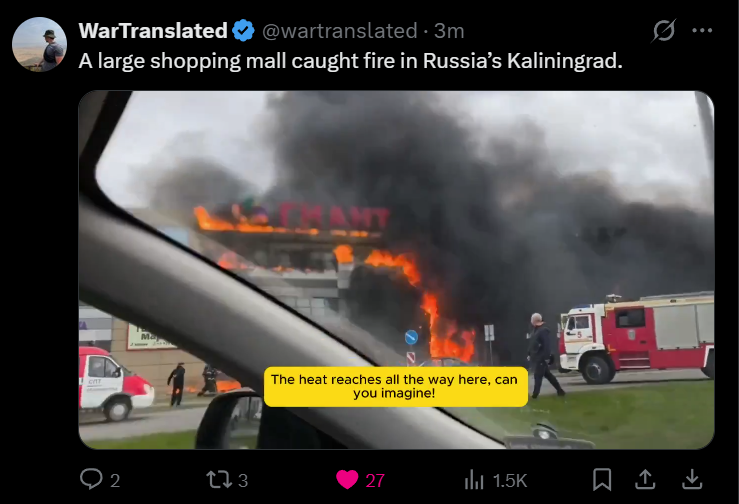Open the 3m timestamp link

[449, 31]
